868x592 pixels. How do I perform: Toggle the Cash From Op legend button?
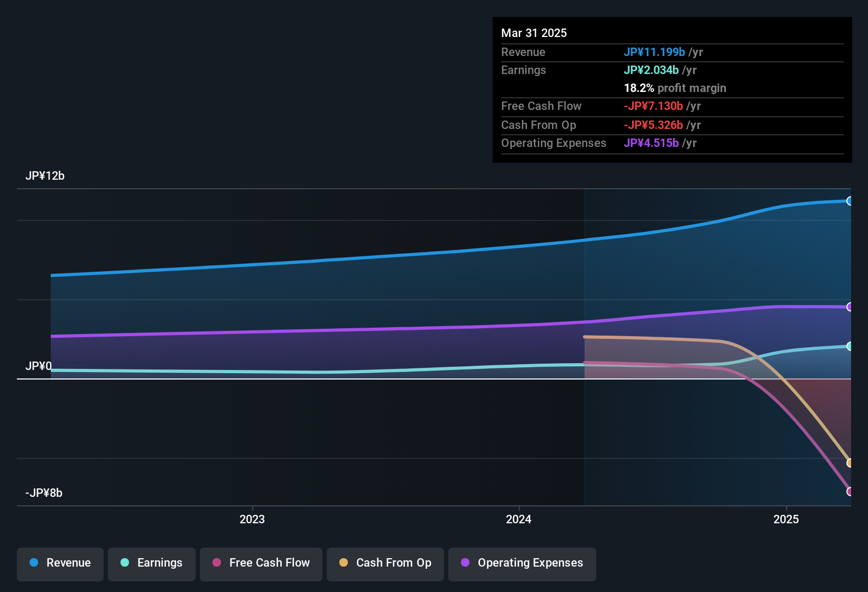pos(385,564)
